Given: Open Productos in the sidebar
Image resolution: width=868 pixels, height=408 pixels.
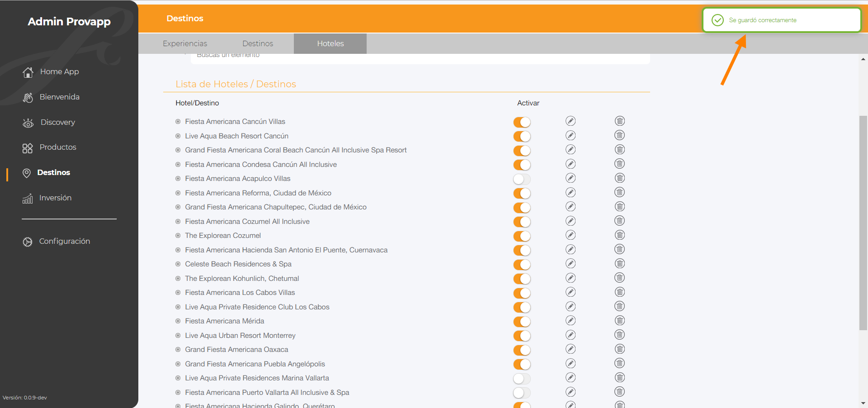Looking at the screenshot, I should tap(49, 147).
